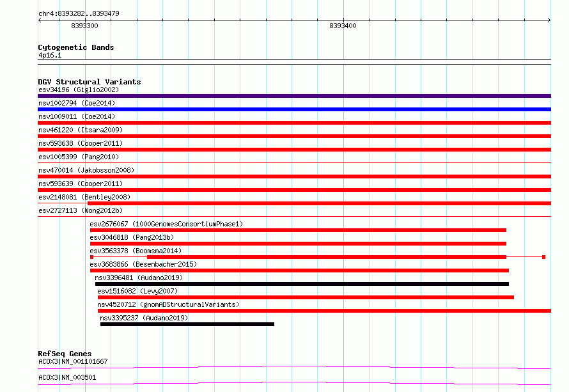Click nsv3396481 (Audano2019) label
This screenshot has height=392, width=569.
(x=139, y=278)
